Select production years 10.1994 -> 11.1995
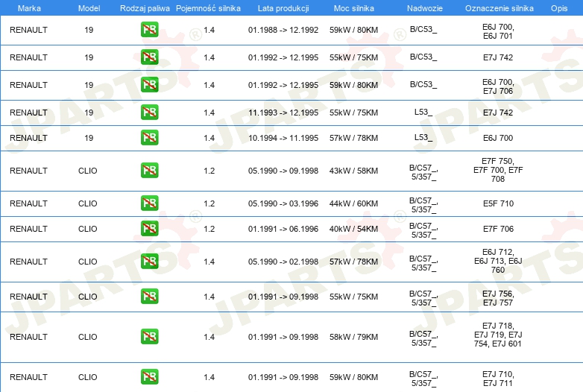 click(283, 138)
